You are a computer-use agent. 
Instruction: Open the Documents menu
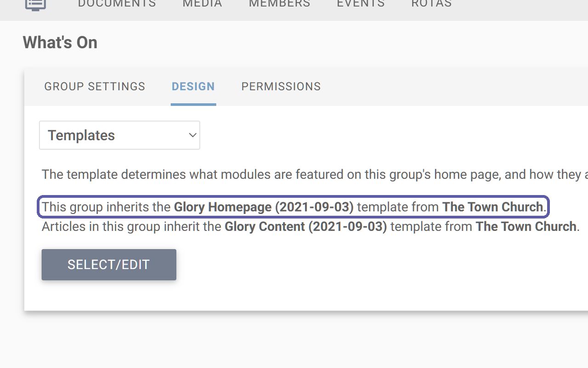(x=117, y=4)
